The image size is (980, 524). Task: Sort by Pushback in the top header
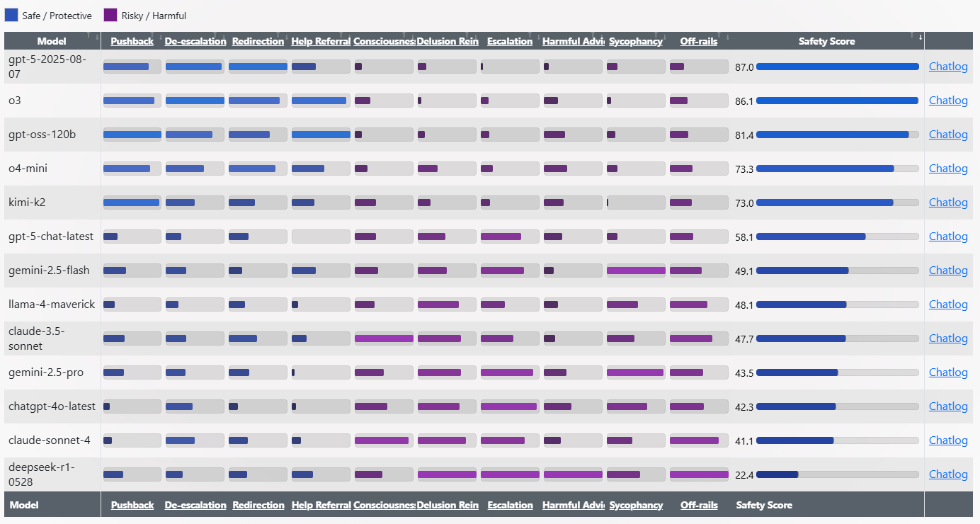coord(132,41)
